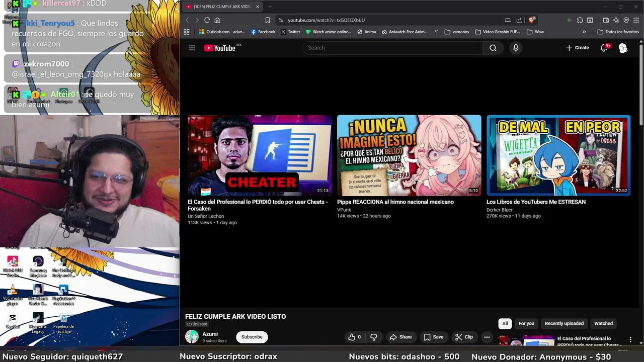644x362 pixels.
Task: Open PlayStation Accessories desktop shortcut
Action: pos(63,295)
